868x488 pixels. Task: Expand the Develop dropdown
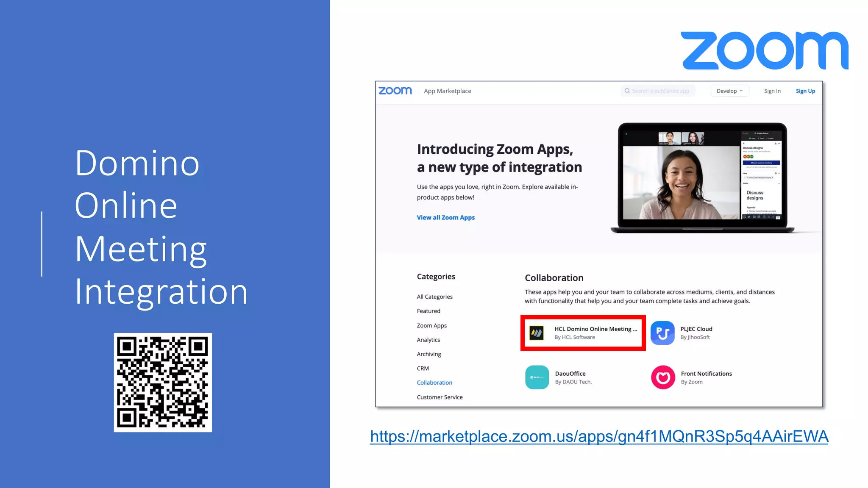click(729, 91)
